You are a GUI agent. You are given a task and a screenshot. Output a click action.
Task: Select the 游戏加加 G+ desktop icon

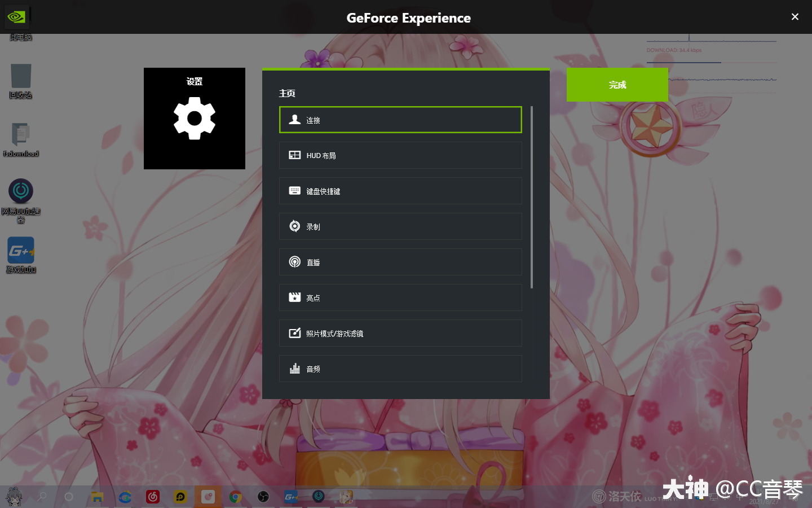pos(21,255)
